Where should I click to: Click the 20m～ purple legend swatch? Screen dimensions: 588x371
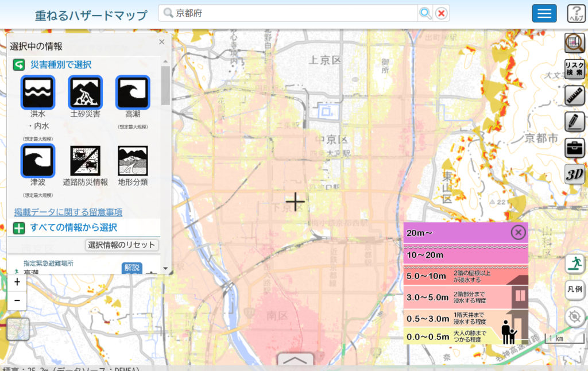click(454, 233)
